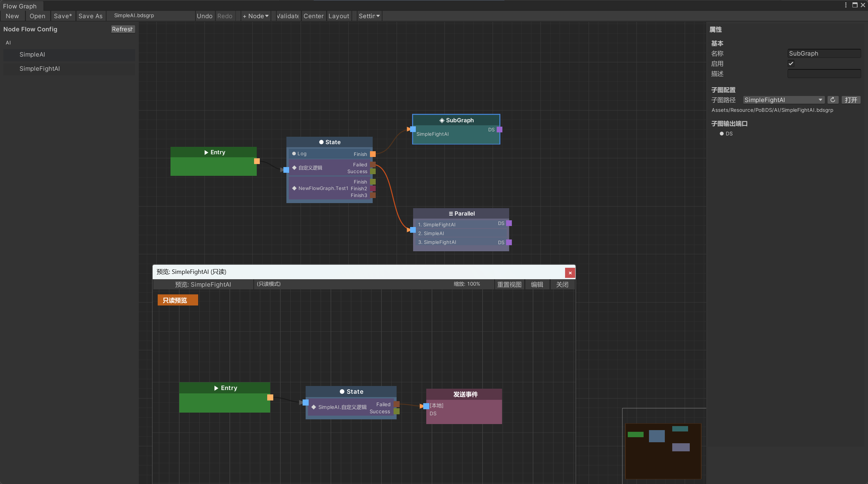Close the SimpleFightAI preview with the red X

coord(570,273)
